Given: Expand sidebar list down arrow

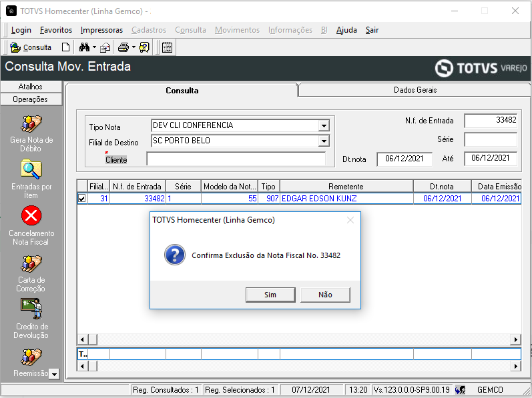Looking at the screenshot, I should coord(54,374).
